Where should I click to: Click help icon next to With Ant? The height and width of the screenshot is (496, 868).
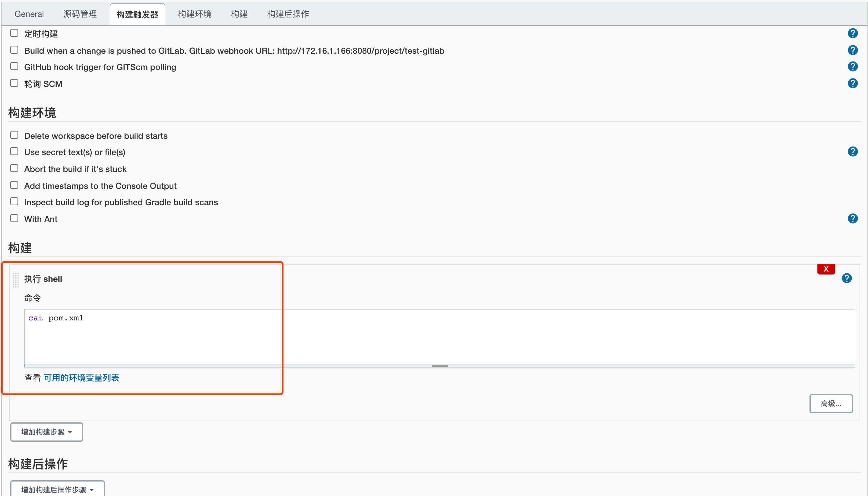tap(852, 218)
